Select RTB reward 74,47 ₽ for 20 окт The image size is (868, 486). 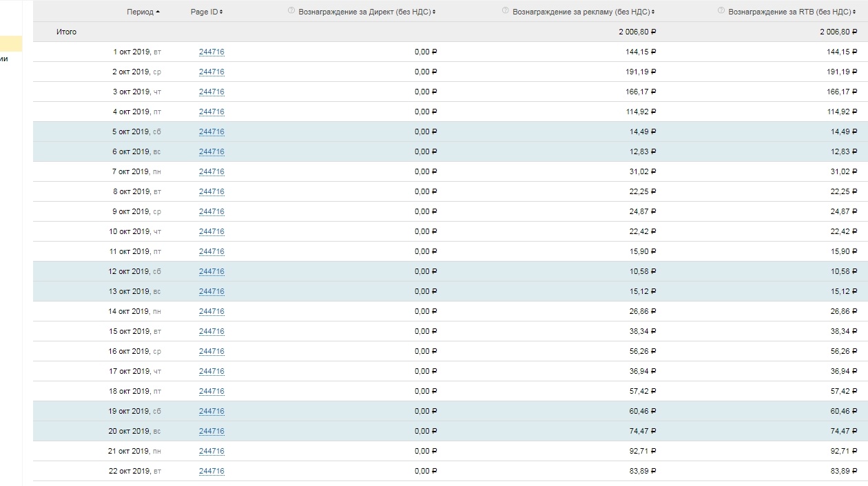(x=844, y=431)
